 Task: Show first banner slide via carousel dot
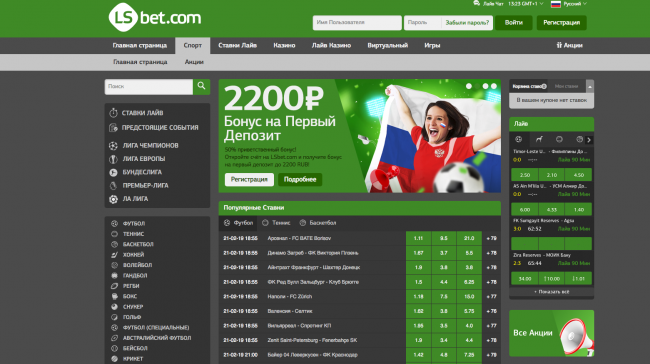pos(469,86)
